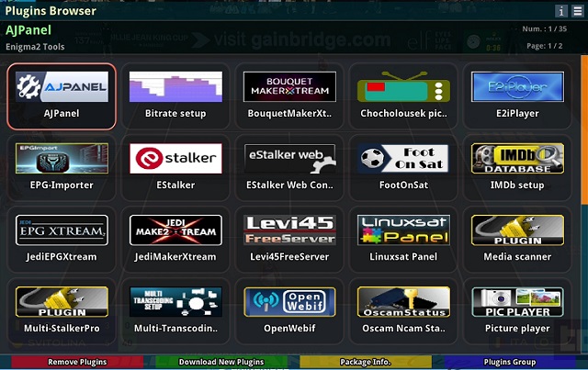Click the green AJPanel heading
The width and height of the screenshot is (588, 370).
point(28,30)
